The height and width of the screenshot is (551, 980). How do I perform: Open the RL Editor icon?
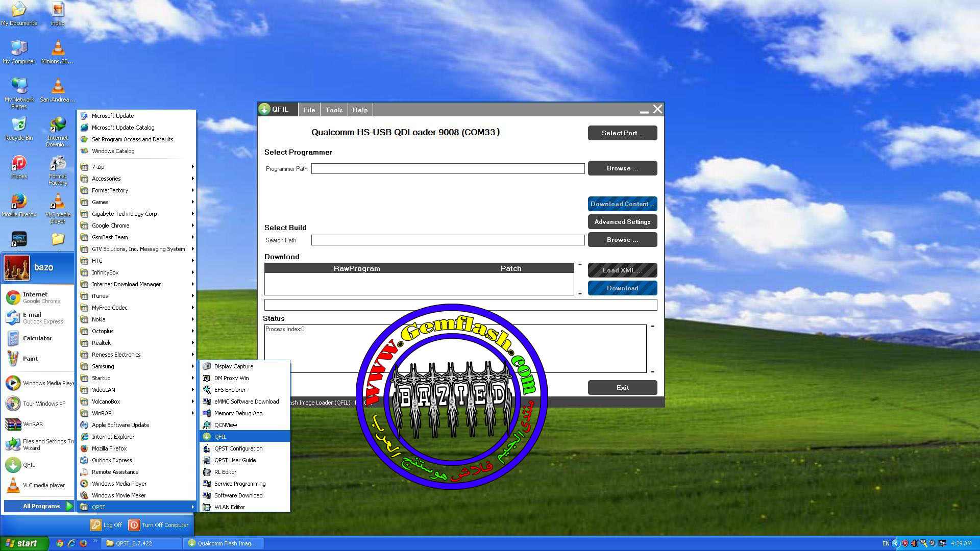pyautogui.click(x=207, y=472)
